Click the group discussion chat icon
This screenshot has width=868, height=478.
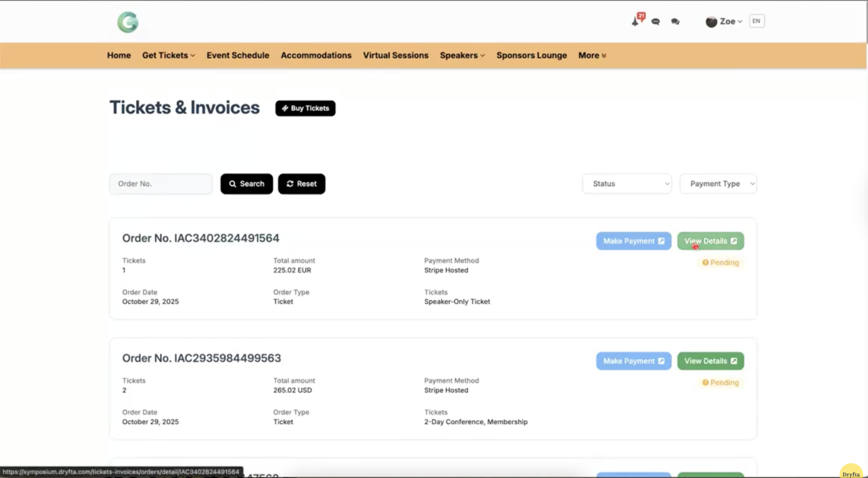pos(675,21)
